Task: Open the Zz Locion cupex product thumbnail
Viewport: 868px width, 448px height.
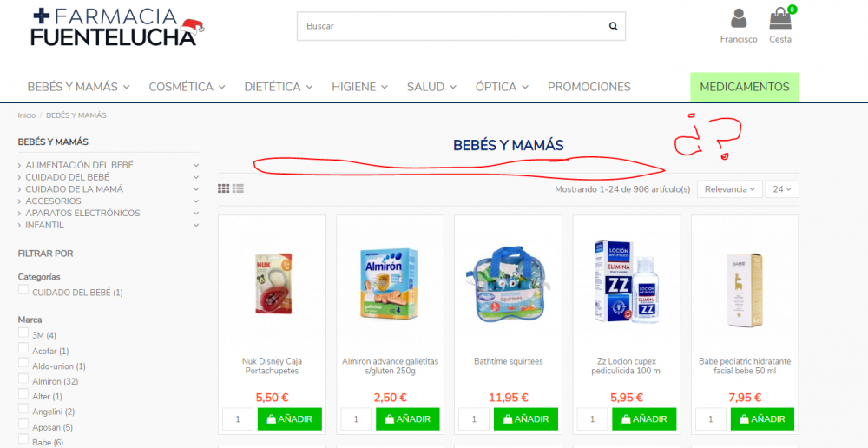Action: [626, 281]
